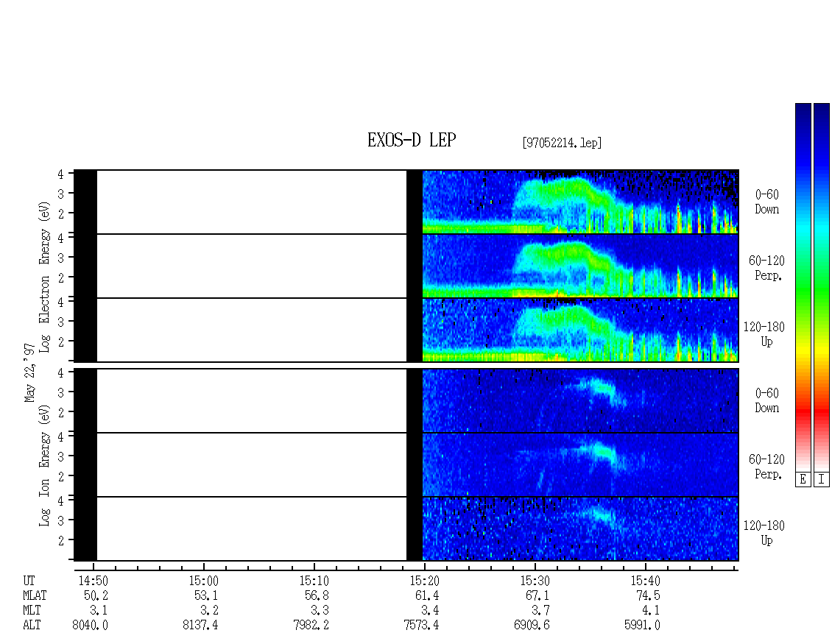
Task: Click the 15:20 UT tick label
Action: point(425,581)
